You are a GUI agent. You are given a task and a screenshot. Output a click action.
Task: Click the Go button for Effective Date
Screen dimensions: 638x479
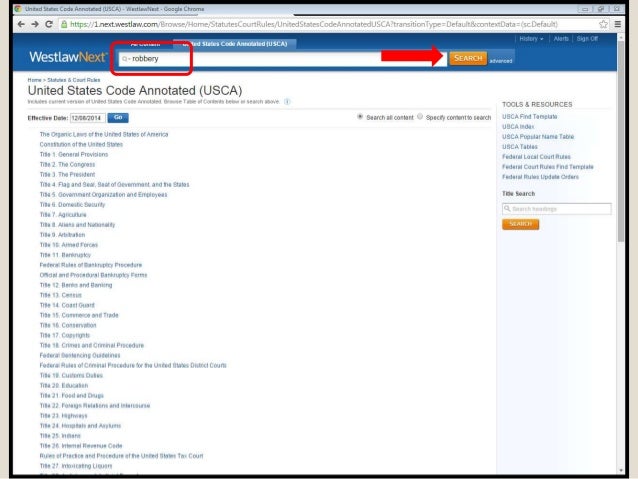coord(118,118)
